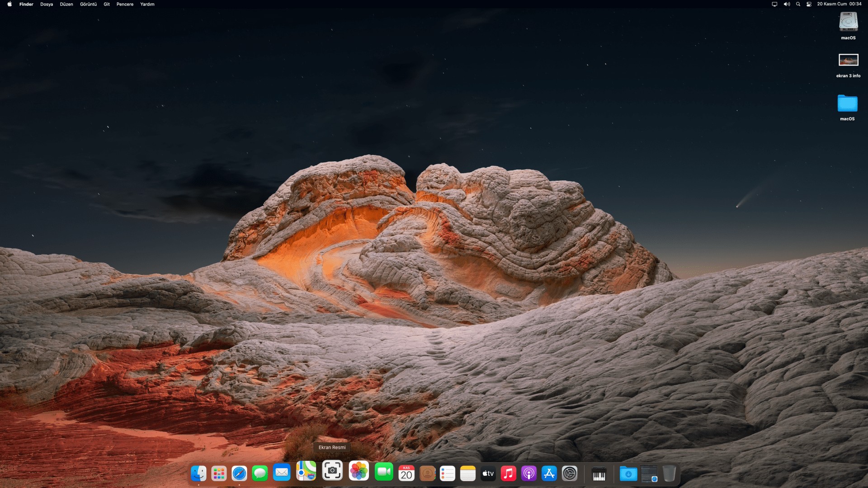The width and height of the screenshot is (868, 488).
Task: Open Spotlight search from the menu bar
Action: pos(797,4)
